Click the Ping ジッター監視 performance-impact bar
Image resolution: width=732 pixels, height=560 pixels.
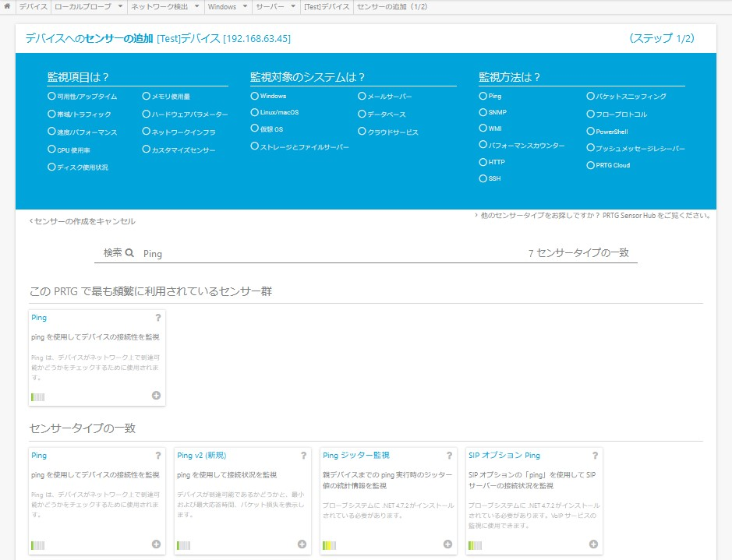point(329,545)
